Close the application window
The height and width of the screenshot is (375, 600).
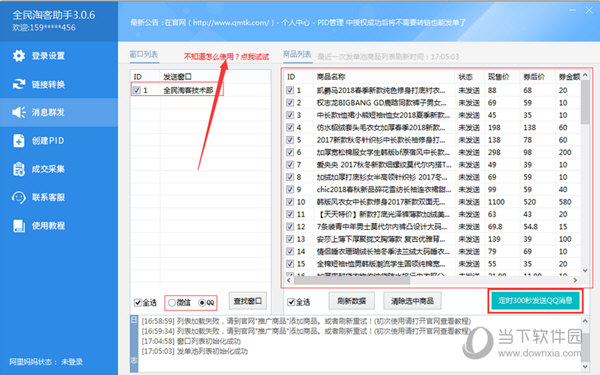tap(589, 10)
